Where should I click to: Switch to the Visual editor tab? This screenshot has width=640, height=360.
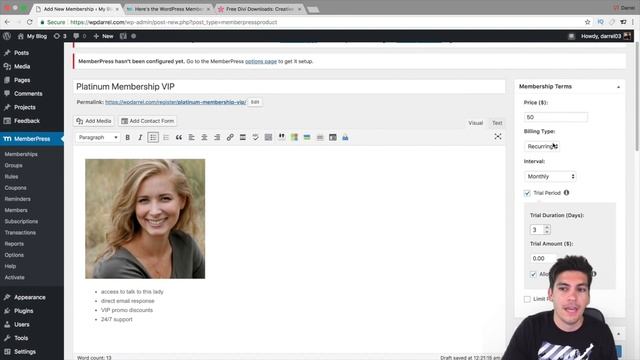(476, 123)
